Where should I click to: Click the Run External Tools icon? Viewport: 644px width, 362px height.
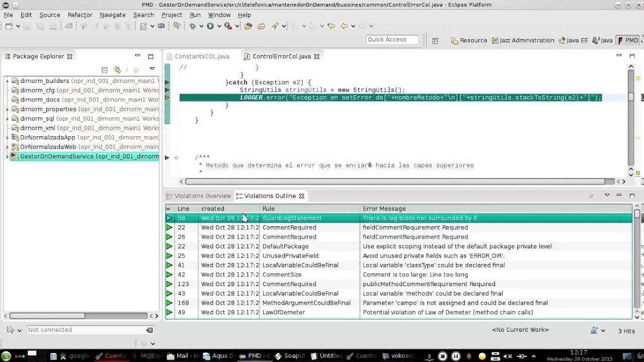pos(228,26)
